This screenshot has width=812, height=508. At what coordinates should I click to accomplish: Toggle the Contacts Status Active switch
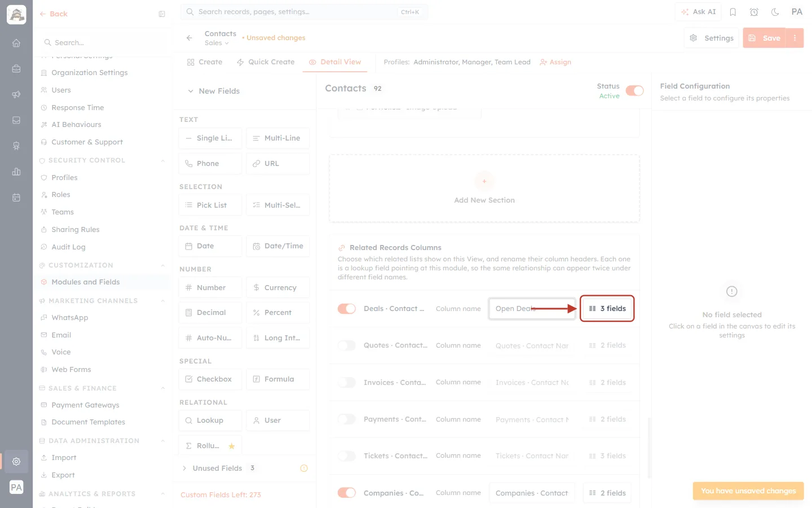[x=634, y=91]
